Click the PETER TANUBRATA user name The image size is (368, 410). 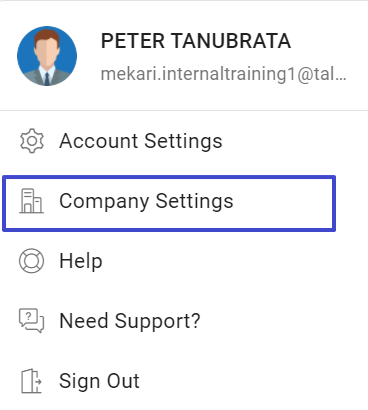tap(196, 41)
